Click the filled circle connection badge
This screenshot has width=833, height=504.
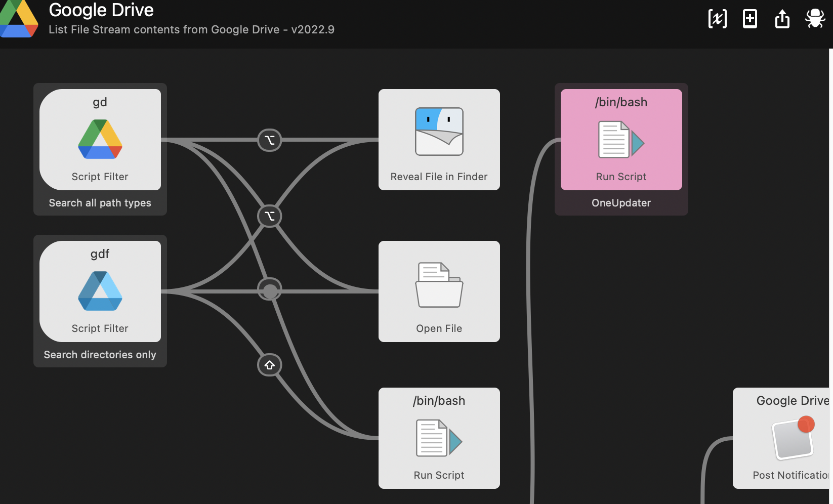tap(270, 289)
